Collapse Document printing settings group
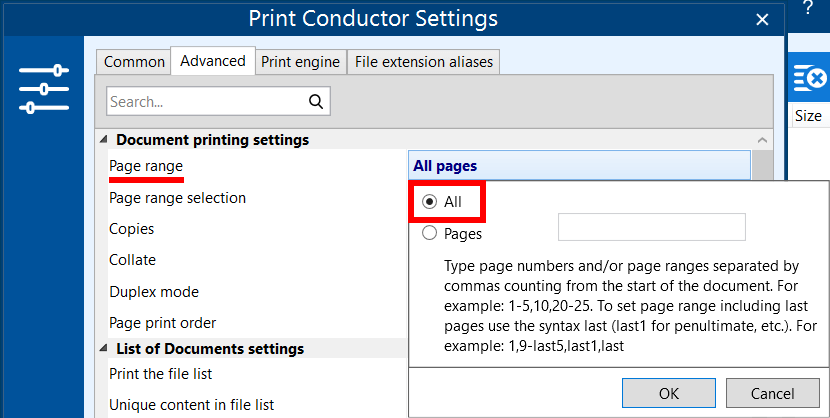Image resolution: width=830 pixels, height=418 pixels. pyautogui.click(x=104, y=140)
